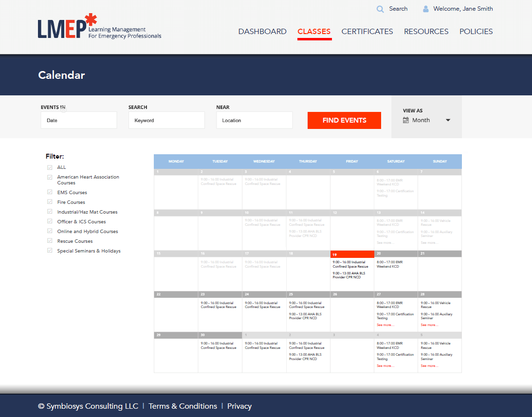This screenshot has width=532, height=417.
Task: Open AHA BLS Provider CPR on Friday 19
Action: coord(349,275)
